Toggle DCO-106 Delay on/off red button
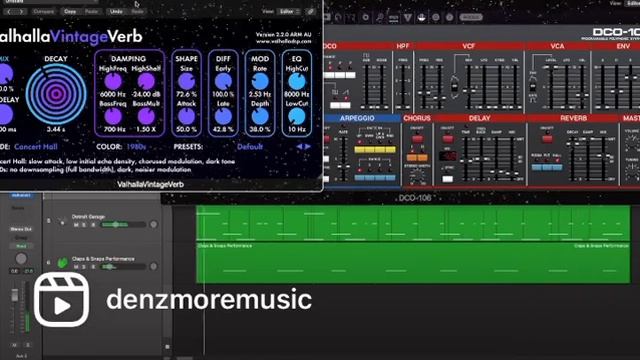This screenshot has height=360, width=640. tap(447, 139)
